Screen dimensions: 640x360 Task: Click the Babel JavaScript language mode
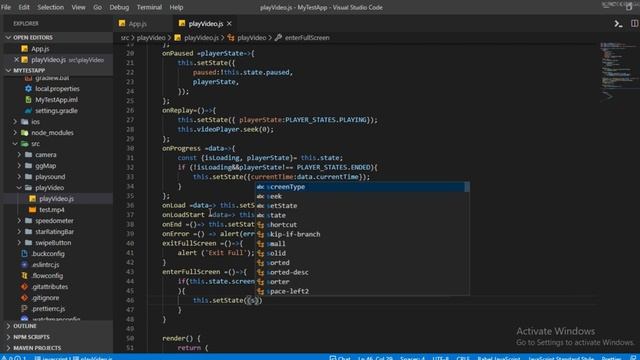point(499,358)
